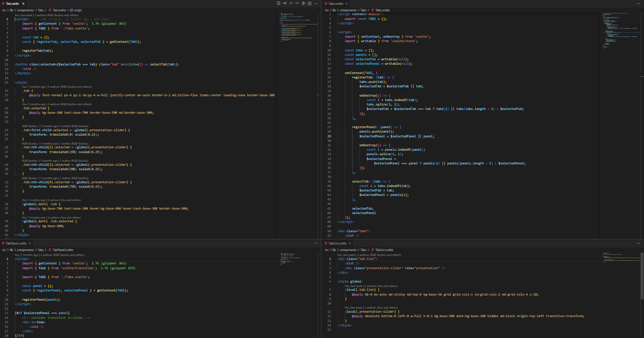Open More Actions for Tab.svelte group
644x338 pixels.
pyautogui.click(x=315, y=3)
